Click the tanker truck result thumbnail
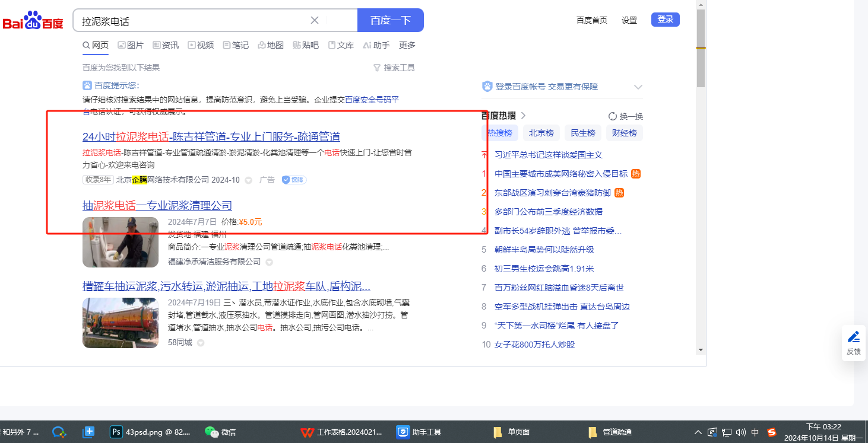Screen dimensions: 868x443 pyautogui.click(x=121, y=323)
